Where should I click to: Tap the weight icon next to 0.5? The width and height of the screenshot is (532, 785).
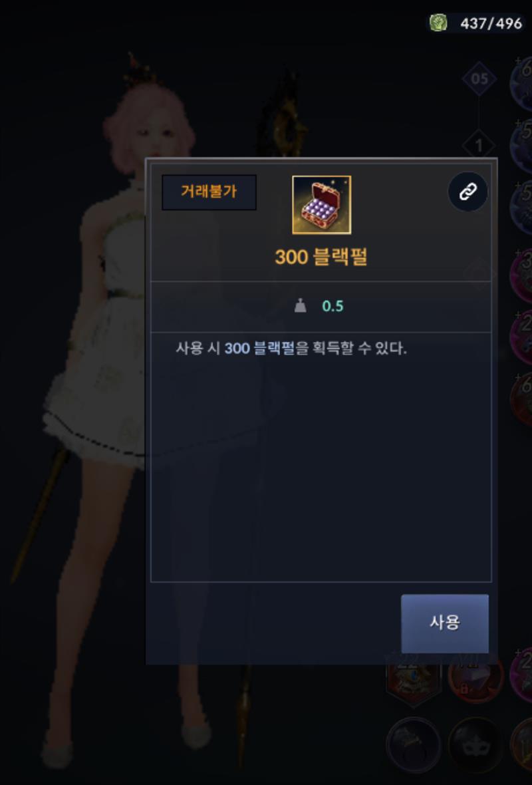click(301, 305)
